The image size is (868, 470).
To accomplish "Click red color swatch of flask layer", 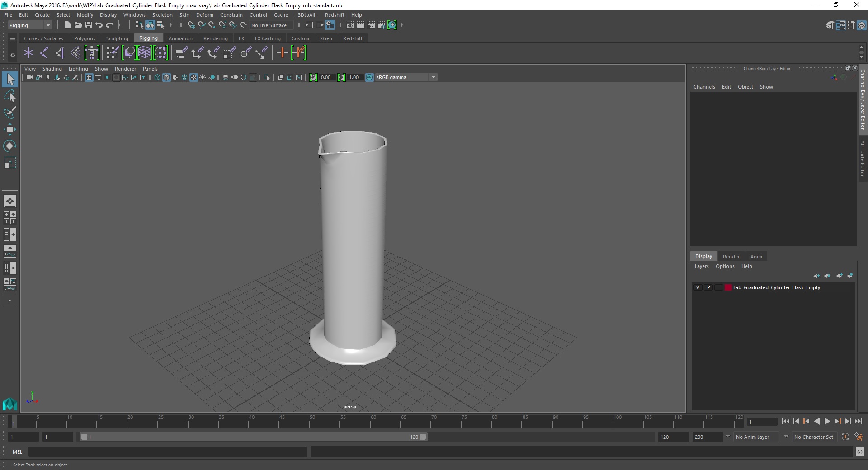I will [x=728, y=287].
